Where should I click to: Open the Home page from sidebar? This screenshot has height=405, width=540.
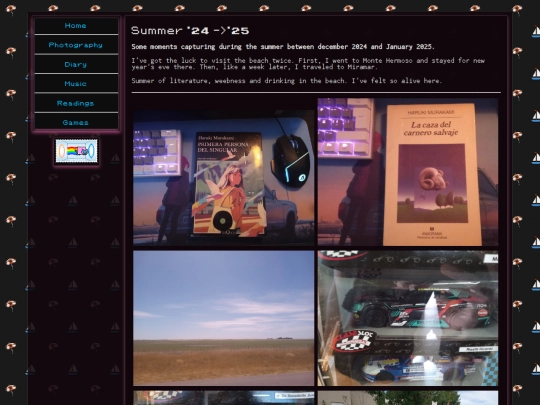pos(76,26)
